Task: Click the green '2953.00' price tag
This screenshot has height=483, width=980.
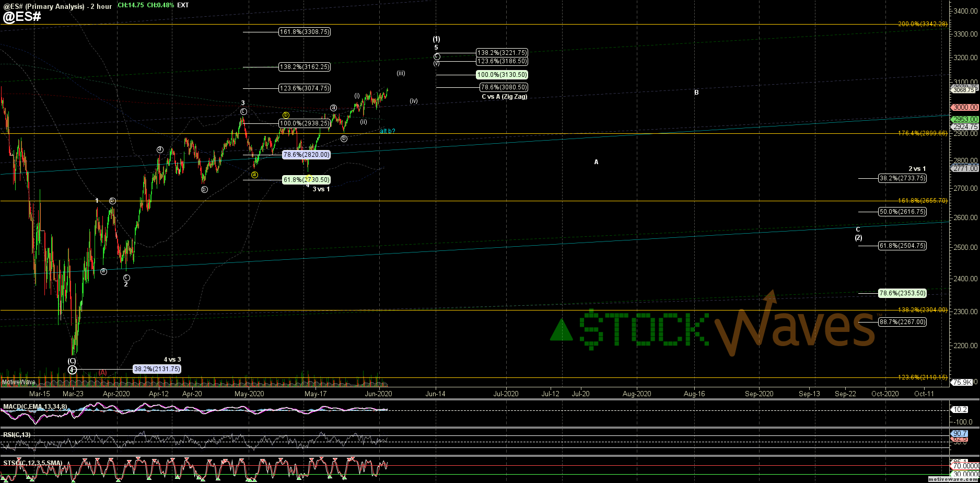Action: [x=965, y=119]
